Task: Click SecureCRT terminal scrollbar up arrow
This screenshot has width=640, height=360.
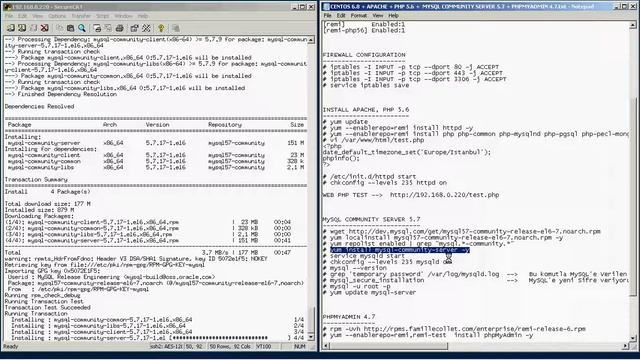Action: point(311,40)
